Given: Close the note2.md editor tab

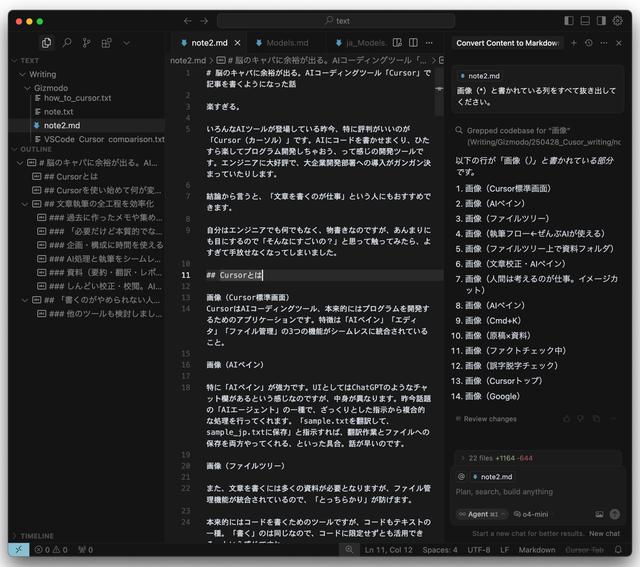Looking at the screenshot, I should tap(238, 43).
